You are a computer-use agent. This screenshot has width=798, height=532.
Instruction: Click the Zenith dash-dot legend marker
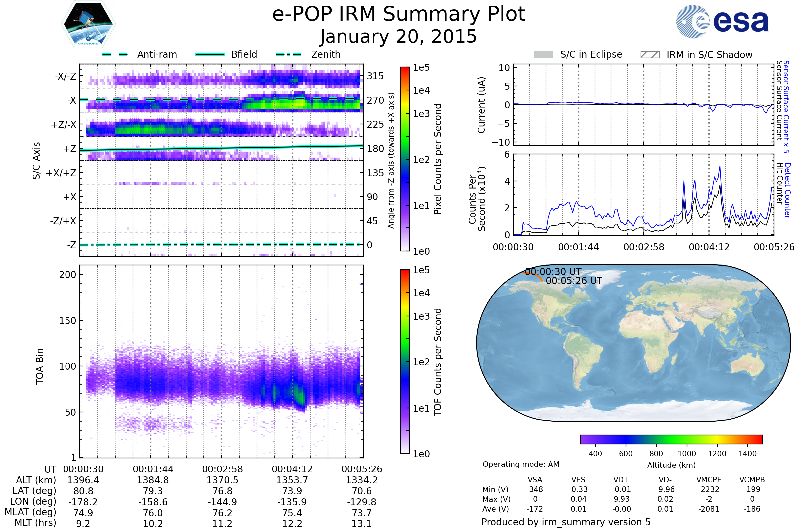[288, 54]
